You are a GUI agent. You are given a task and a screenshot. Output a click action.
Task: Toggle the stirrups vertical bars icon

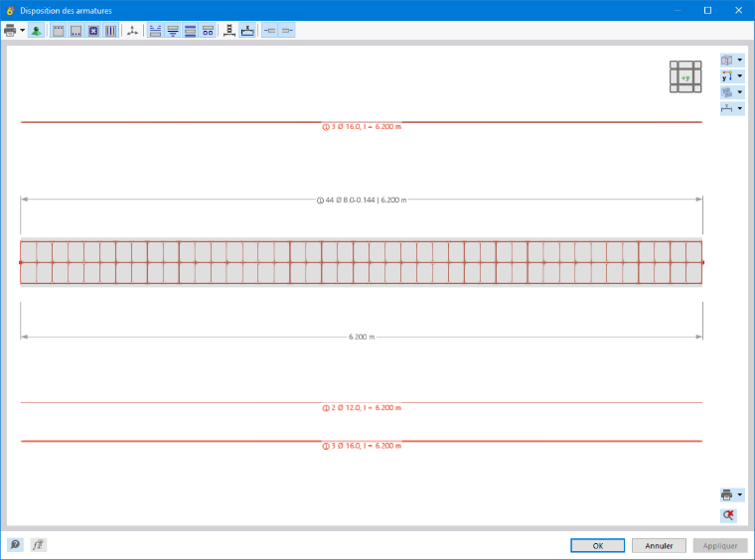[x=110, y=31]
